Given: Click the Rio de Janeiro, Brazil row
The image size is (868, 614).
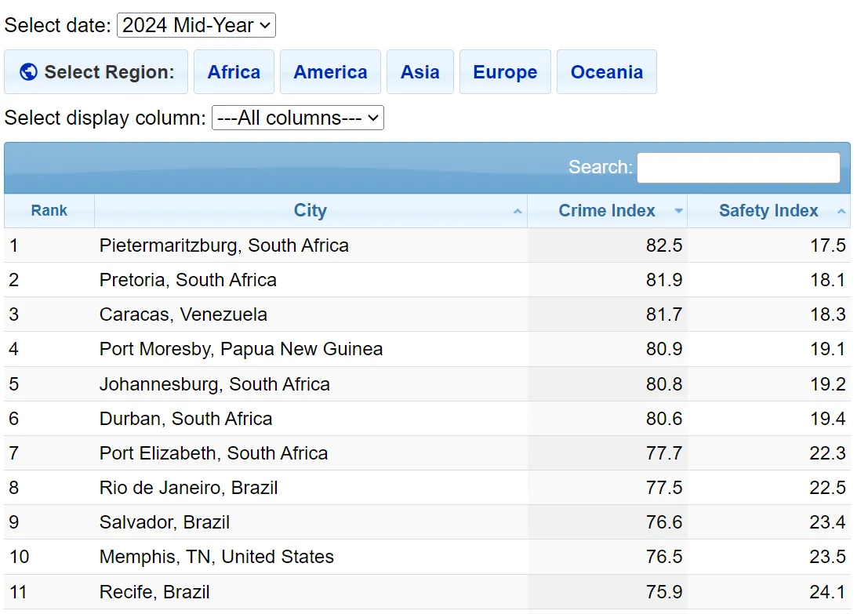Looking at the screenshot, I should [188, 488].
